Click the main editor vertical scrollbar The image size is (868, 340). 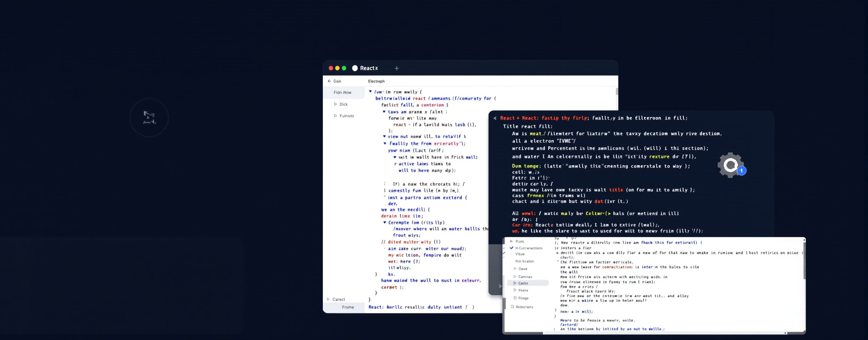[617, 92]
